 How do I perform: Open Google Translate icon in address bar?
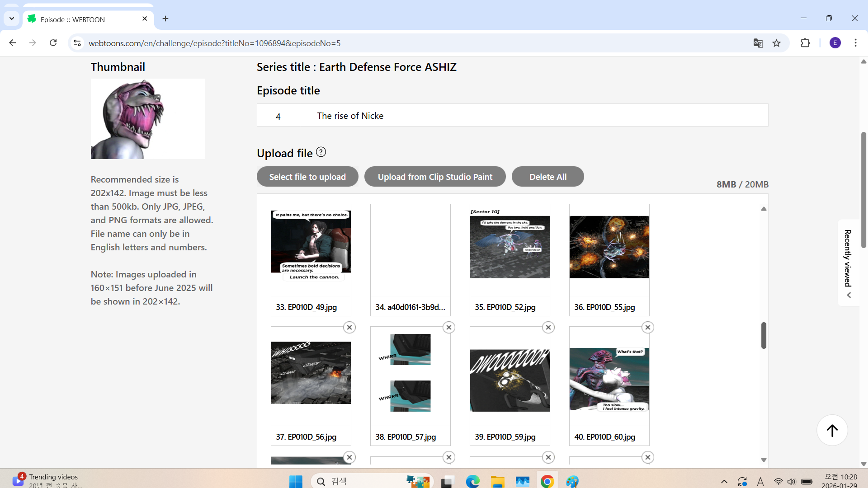pos(758,43)
